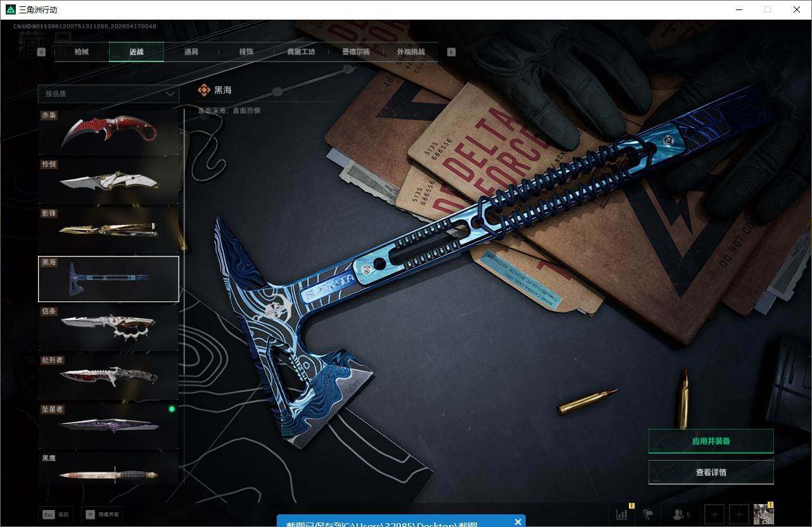Select the 黑海 axe skin

(108, 279)
